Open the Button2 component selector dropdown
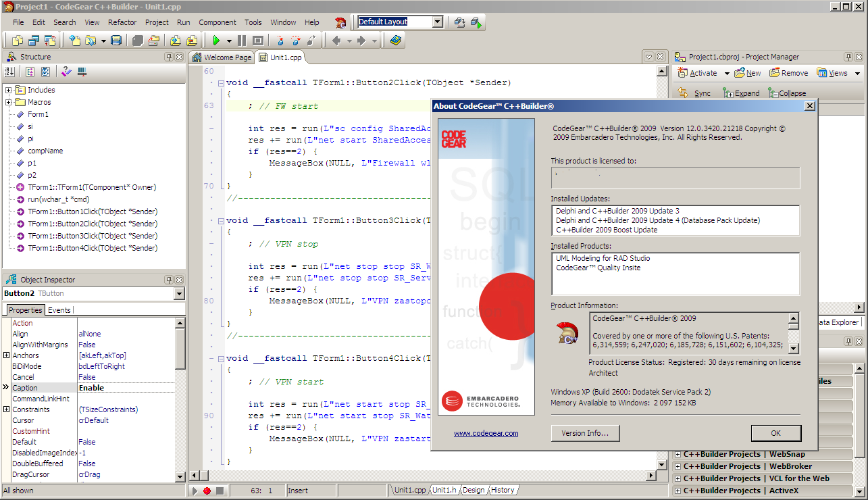Viewport: 868px width, 500px height. click(x=179, y=294)
